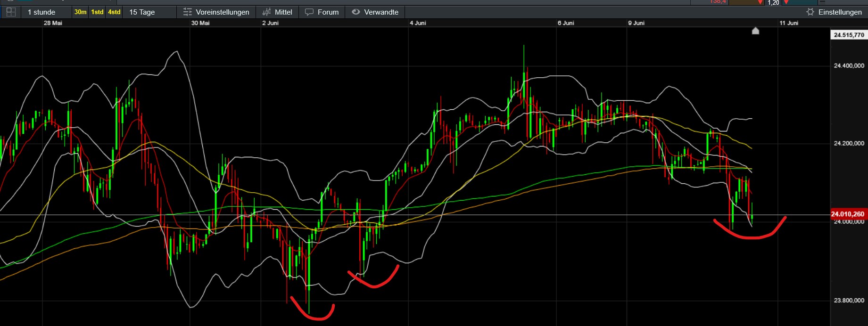Click the '28 Mai' date label
The width and height of the screenshot is (868, 326).
click(x=53, y=23)
